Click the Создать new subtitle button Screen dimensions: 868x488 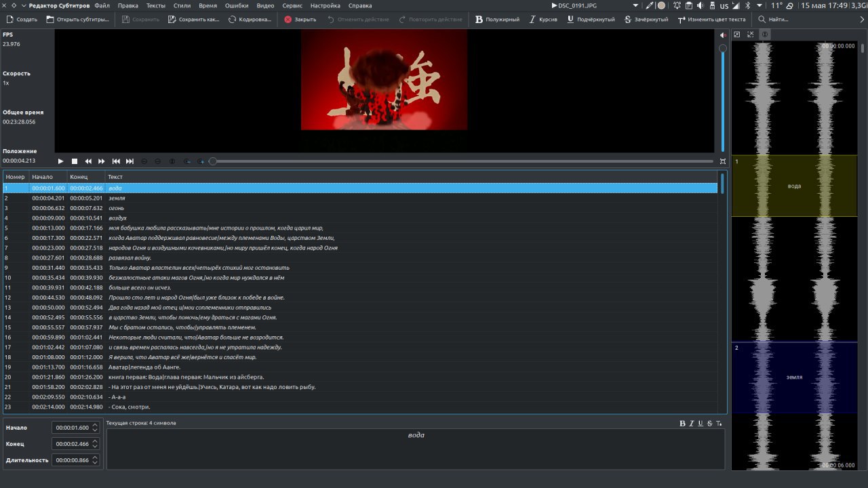pyautogui.click(x=22, y=20)
